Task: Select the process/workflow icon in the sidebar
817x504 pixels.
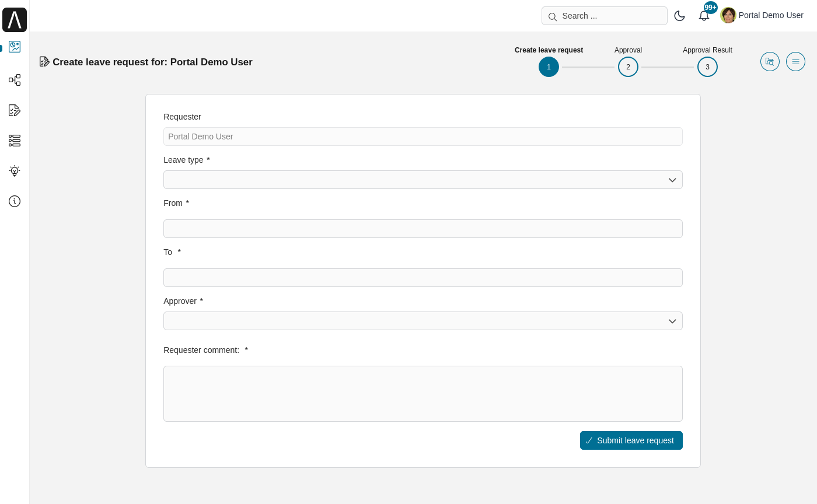Action: 15,80
